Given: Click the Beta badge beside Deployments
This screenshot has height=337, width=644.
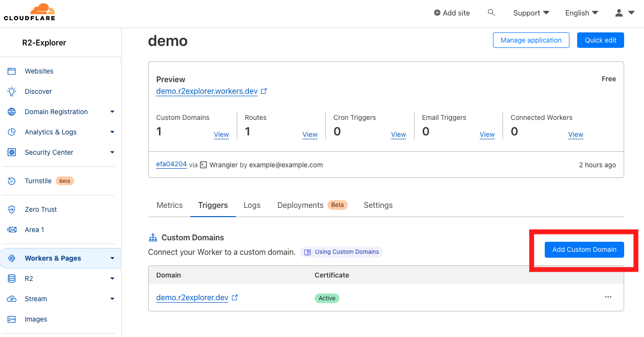Looking at the screenshot, I should point(337,205).
